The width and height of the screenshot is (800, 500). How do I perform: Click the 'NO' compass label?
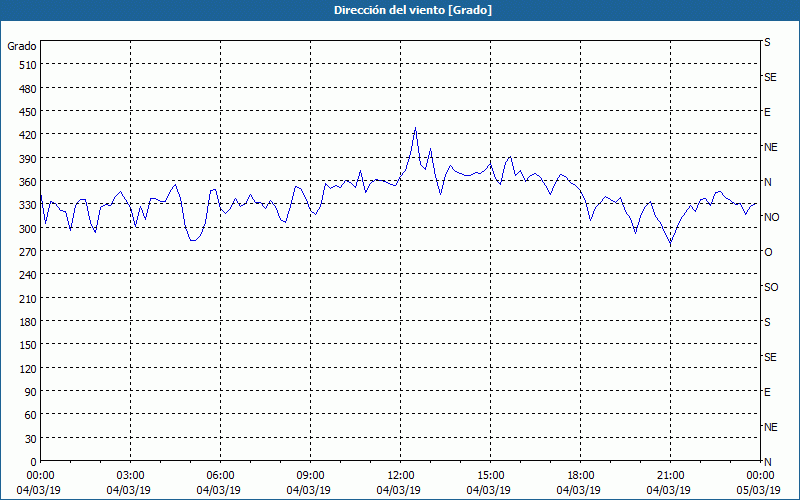[771, 217]
